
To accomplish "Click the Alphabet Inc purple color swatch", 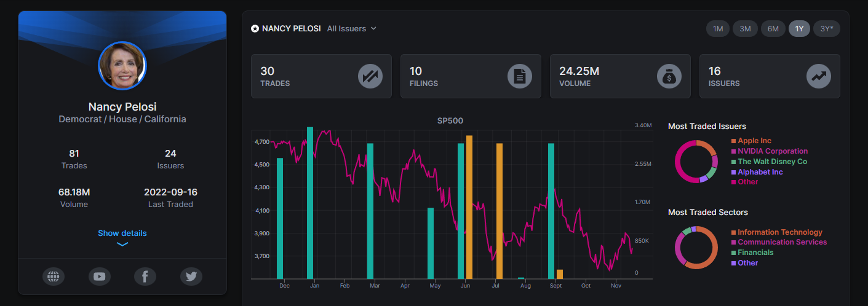I will [733, 172].
